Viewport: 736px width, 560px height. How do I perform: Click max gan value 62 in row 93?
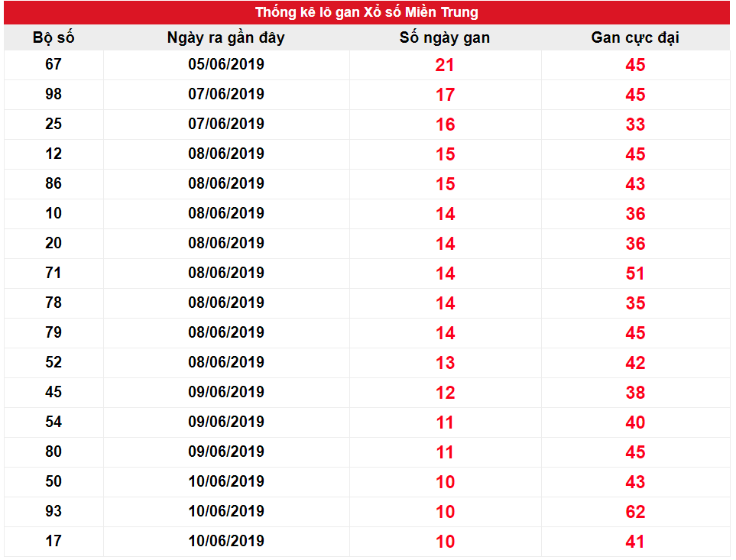click(x=635, y=512)
